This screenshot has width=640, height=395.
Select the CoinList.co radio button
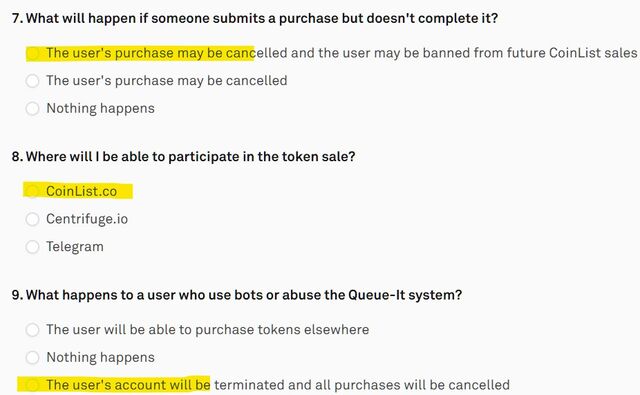tap(32, 191)
